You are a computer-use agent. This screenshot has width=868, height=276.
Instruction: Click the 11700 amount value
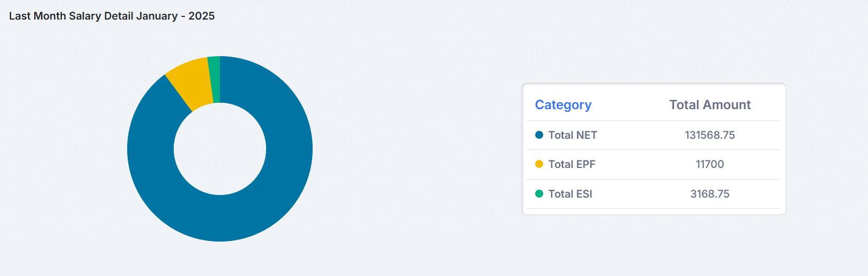click(x=710, y=164)
